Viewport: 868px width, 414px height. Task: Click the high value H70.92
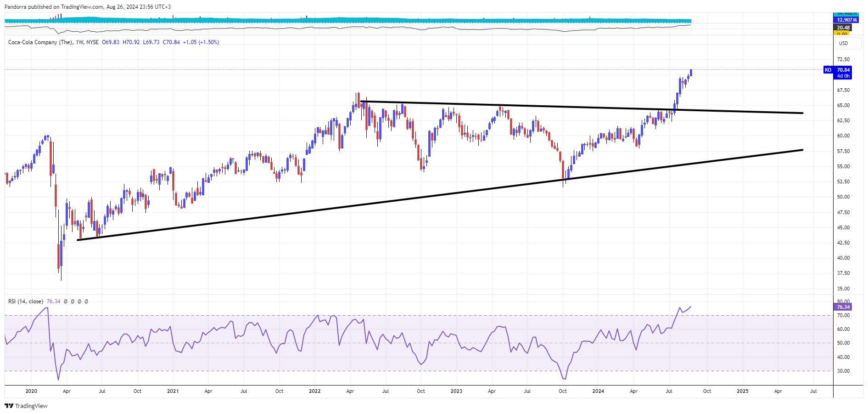click(131, 42)
